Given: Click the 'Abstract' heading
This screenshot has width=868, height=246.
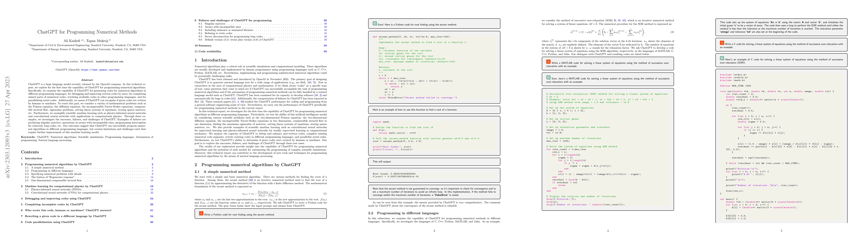Looking at the screenshot, I should [87, 80].
